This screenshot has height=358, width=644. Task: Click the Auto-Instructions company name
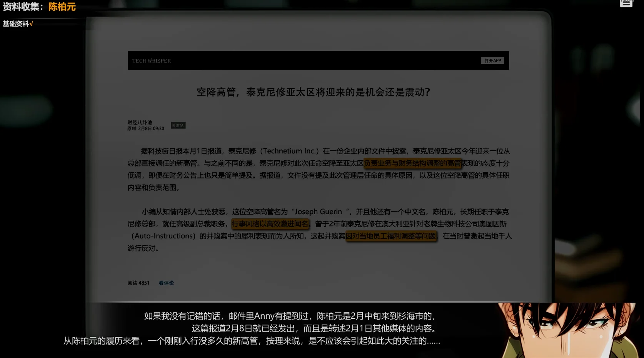(164, 236)
